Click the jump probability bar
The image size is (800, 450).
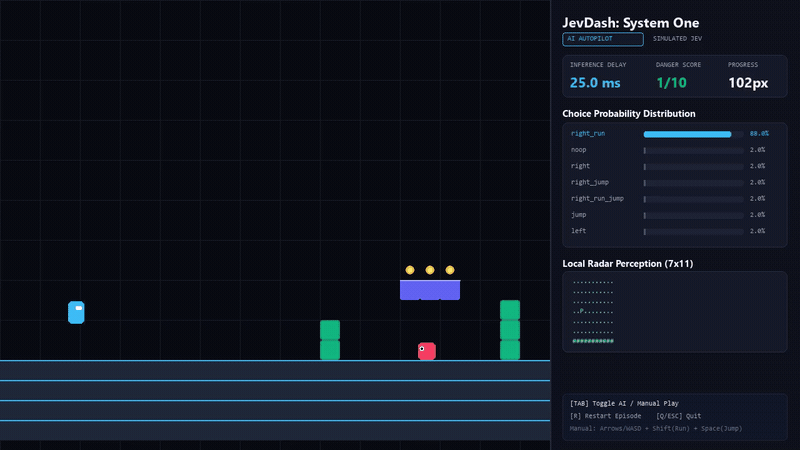pos(693,215)
